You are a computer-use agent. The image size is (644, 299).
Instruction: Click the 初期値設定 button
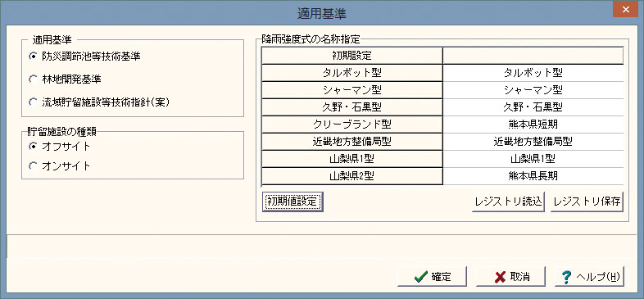[x=293, y=202]
